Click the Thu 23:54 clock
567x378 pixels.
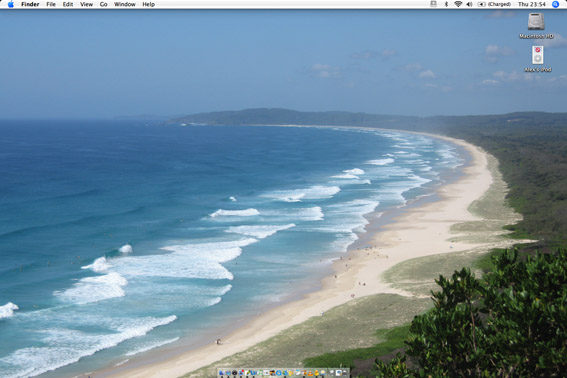click(532, 4)
